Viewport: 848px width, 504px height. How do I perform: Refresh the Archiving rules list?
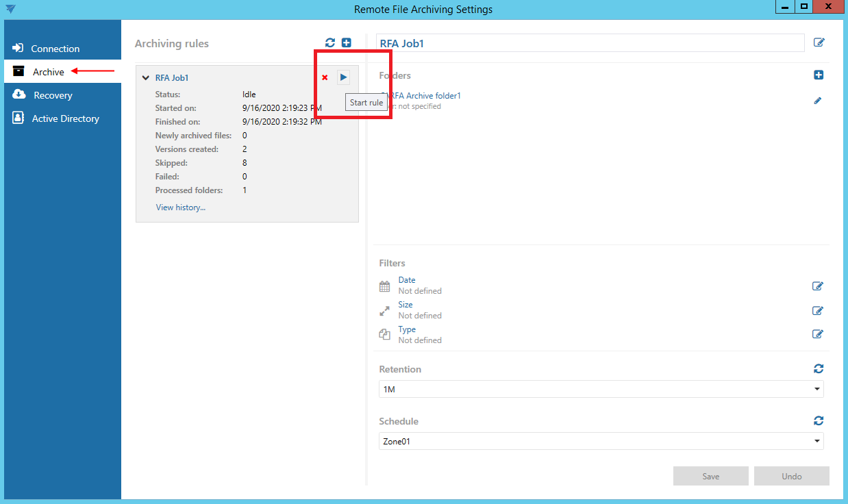click(x=330, y=43)
